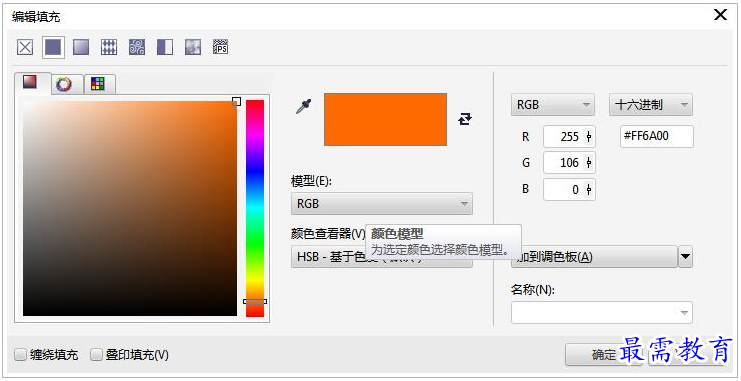Enable the 缠绕填充 checkbox
The image size is (741, 381).
(20, 355)
